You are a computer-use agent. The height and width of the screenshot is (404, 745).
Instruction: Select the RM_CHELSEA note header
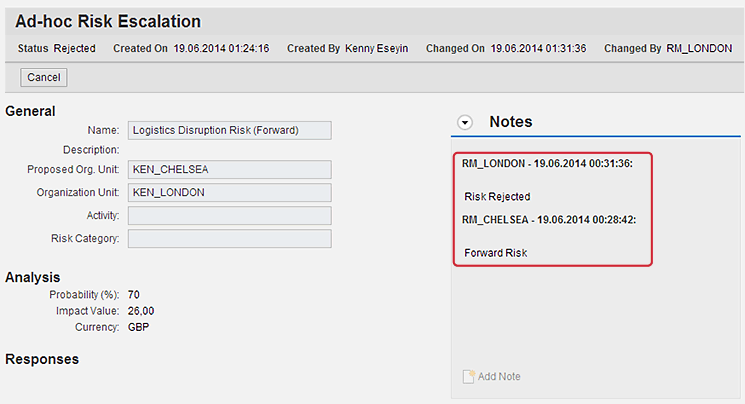(549, 220)
